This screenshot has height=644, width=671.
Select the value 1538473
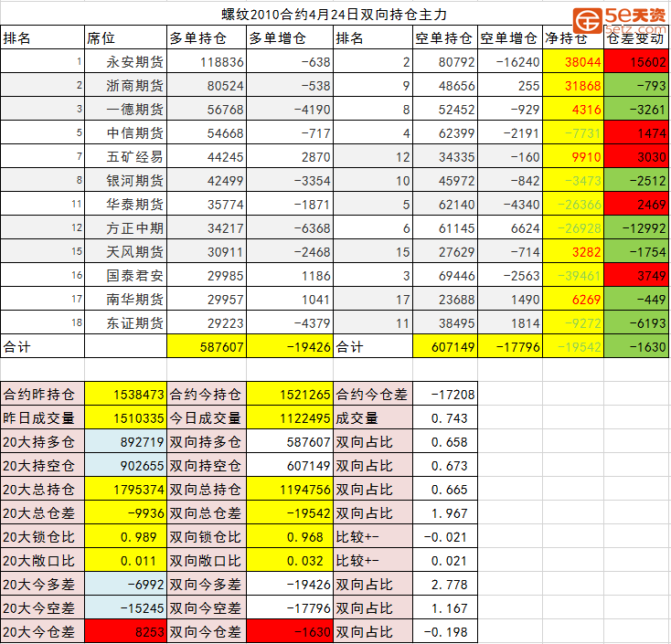click(125, 394)
